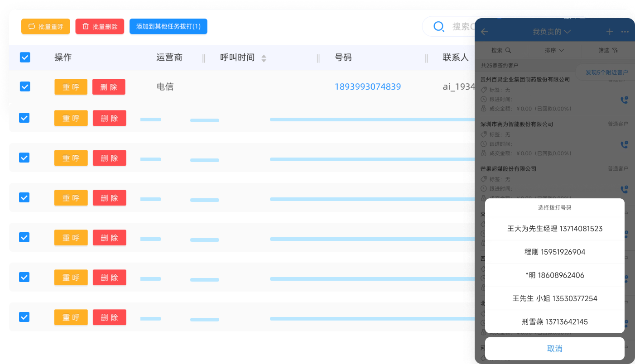Sort by 呼叫时间 using the sort arrows
This screenshot has width=635, height=364.
pos(264,58)
